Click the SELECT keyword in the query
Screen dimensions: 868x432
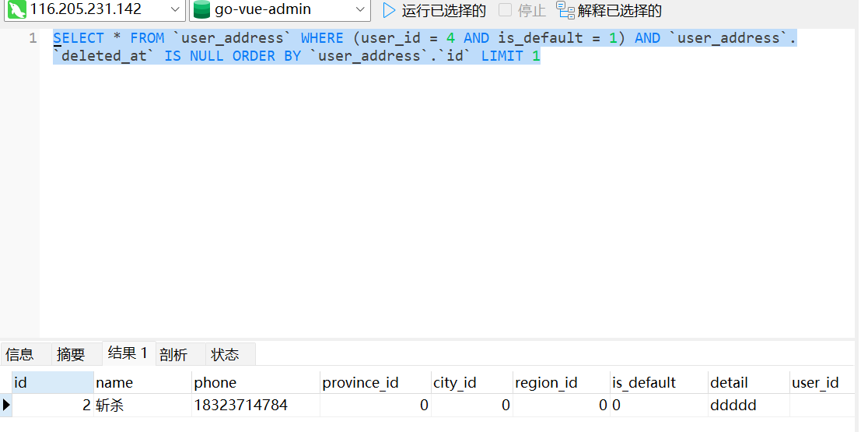[x=79, y=38]
